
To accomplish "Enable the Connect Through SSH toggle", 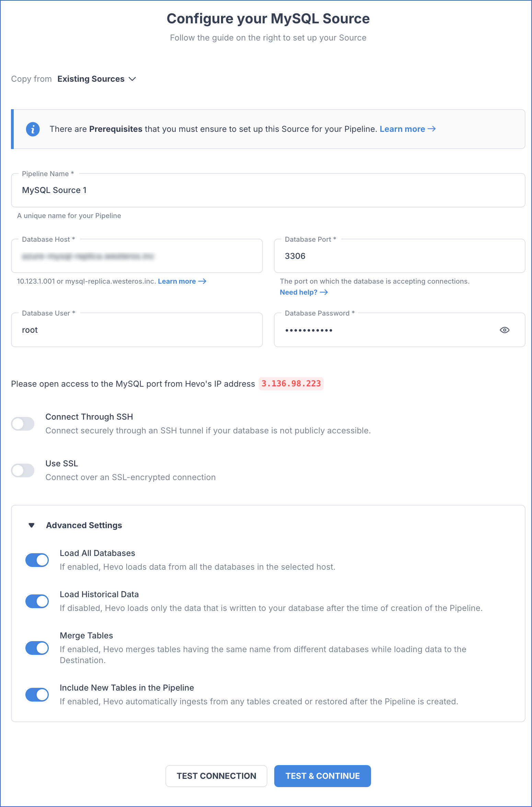I will coord(23,423).
